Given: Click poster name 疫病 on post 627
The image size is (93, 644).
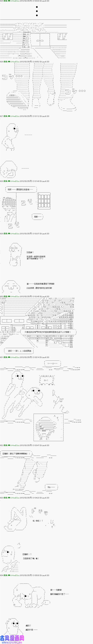Looking at the screenshot, I should point(5,116).
